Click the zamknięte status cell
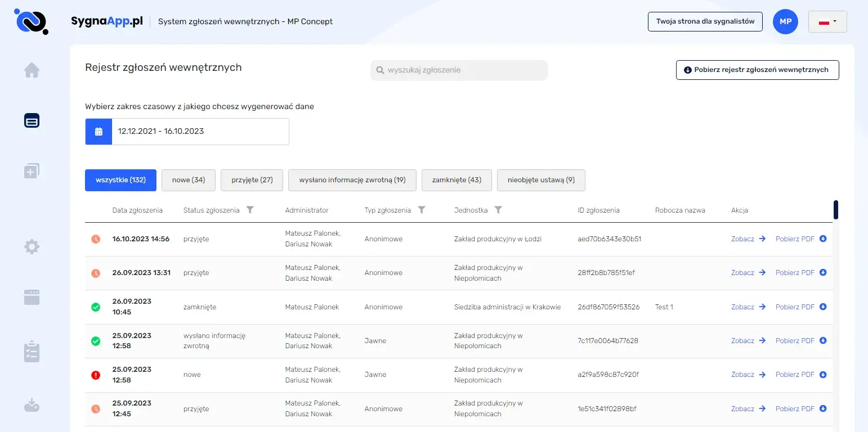The height and width of the screenshot is (432, 868). tap(200, 307)
